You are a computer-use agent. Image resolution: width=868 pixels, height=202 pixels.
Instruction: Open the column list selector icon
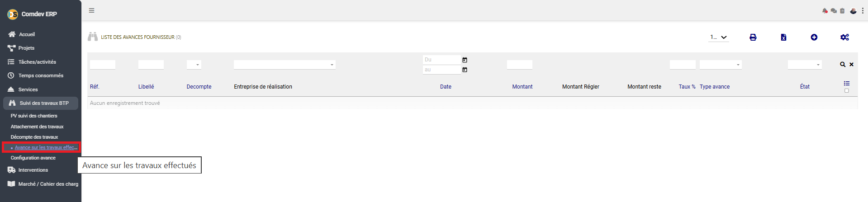tap(847, 83)
